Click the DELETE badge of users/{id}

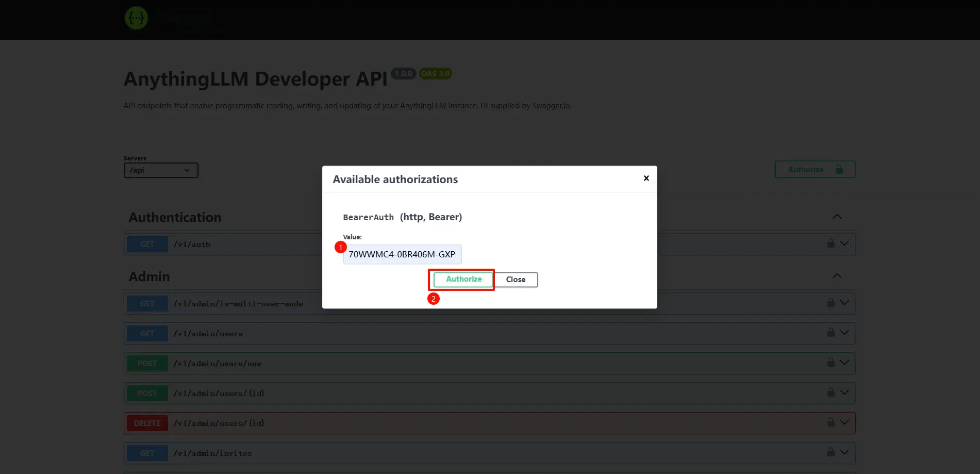[147, 423]
